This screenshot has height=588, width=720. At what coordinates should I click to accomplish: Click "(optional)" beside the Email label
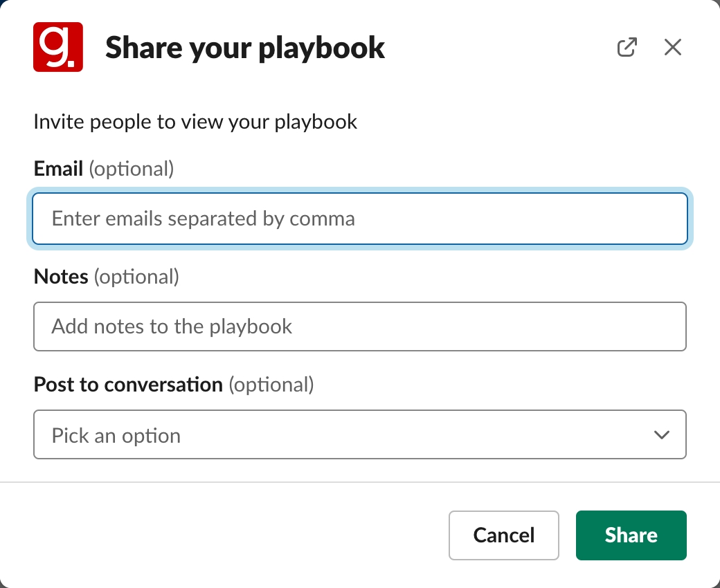click(132, 168)
